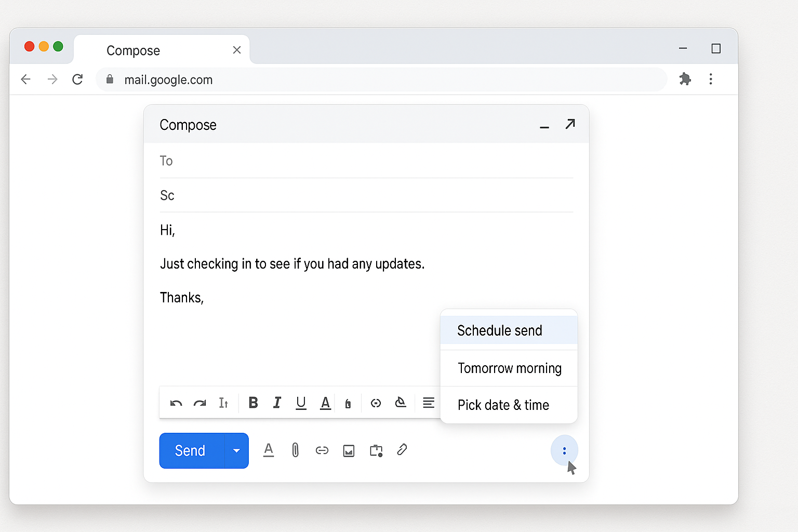
Task: Choose Tomorrow morning schedule option
Action: [509, 368]
